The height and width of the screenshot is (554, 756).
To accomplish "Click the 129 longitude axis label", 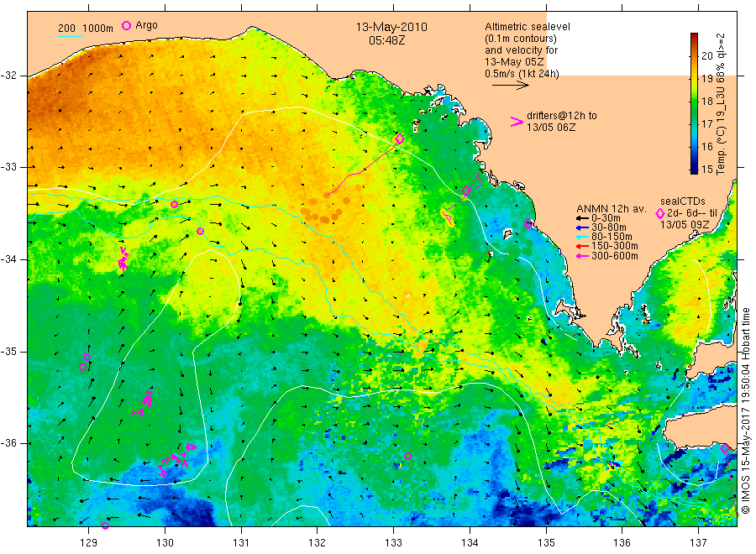I will pyautogui.click(x=89, y=543).
